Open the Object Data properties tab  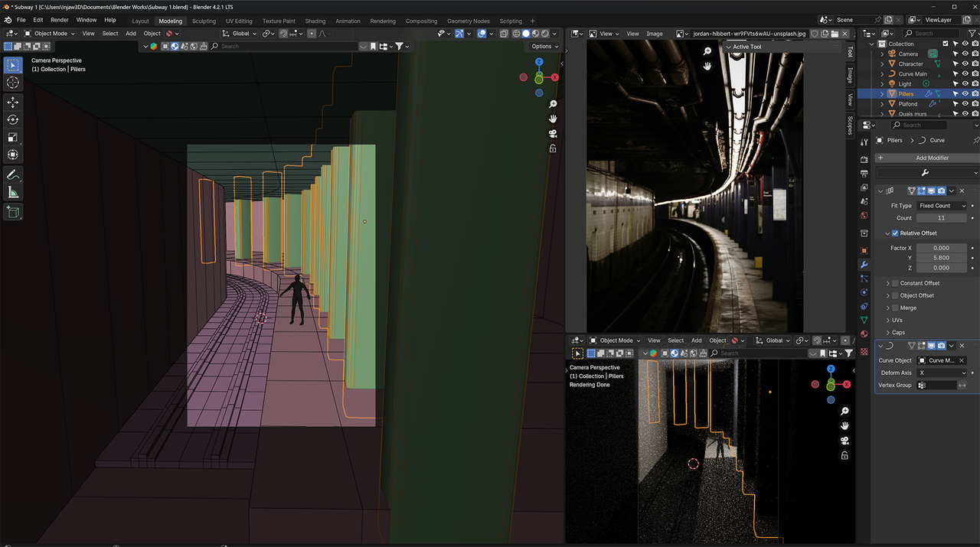pyautogui.click(x=864, y=320)
